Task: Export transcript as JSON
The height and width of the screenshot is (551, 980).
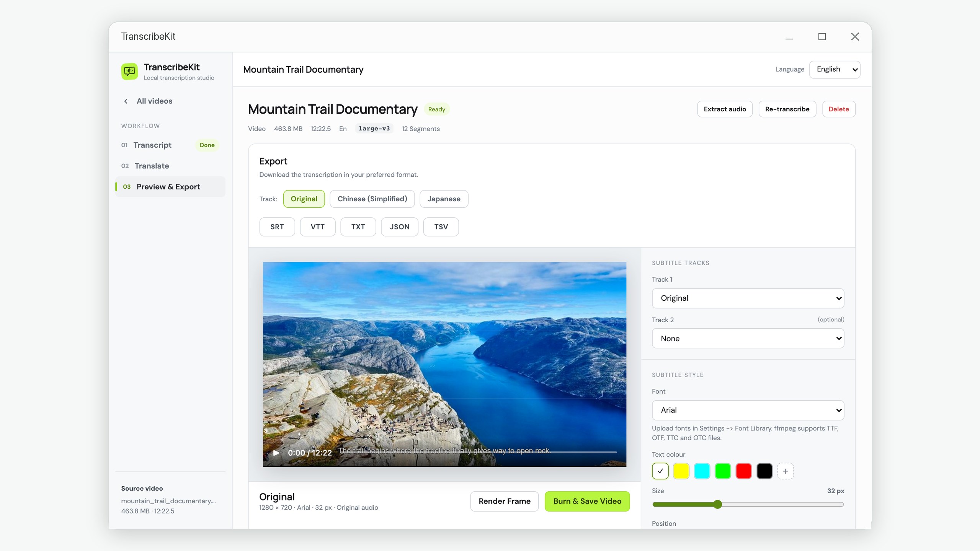Action: click(399, 227)
